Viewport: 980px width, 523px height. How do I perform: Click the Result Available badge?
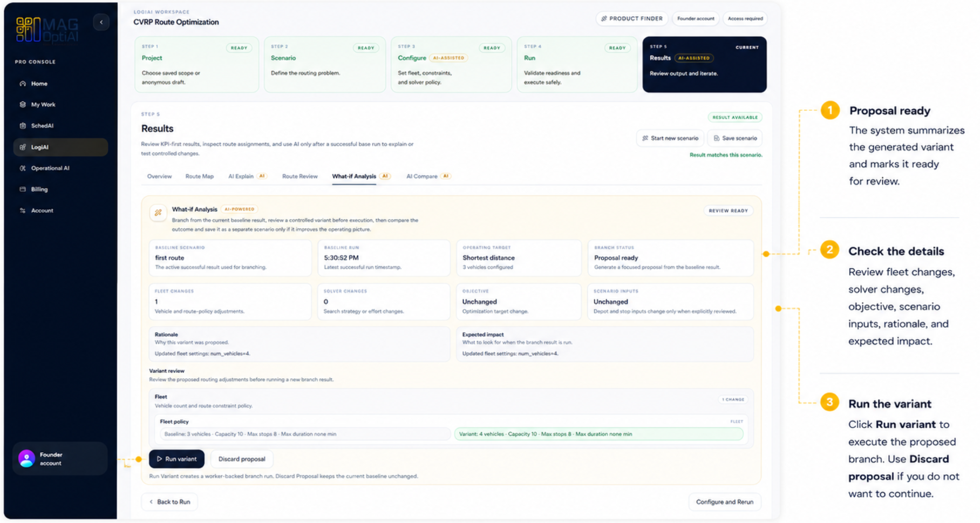(735, 117)
